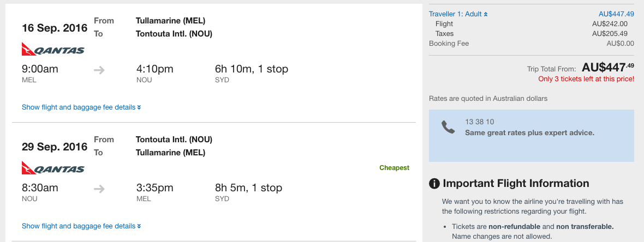Click the Cheapest label on the return flight
Image resolution: width=644 pixels, height=242 pixels.
coord(394,168)
